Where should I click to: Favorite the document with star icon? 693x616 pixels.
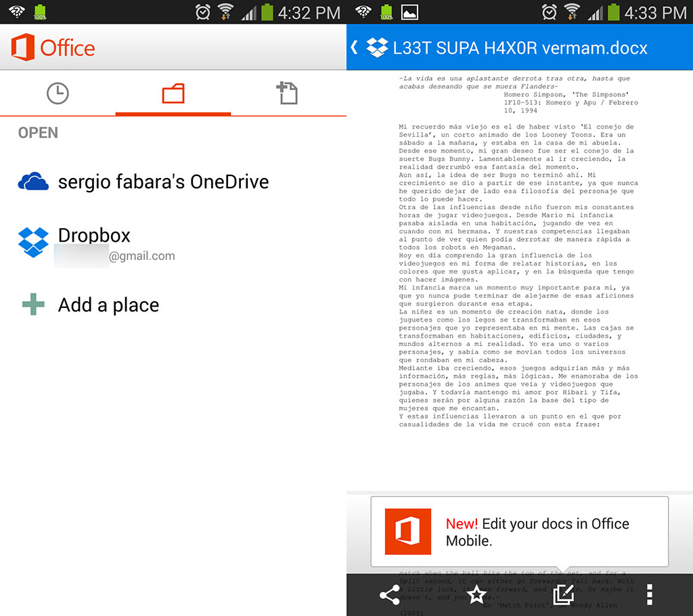(x=476, y=595)
